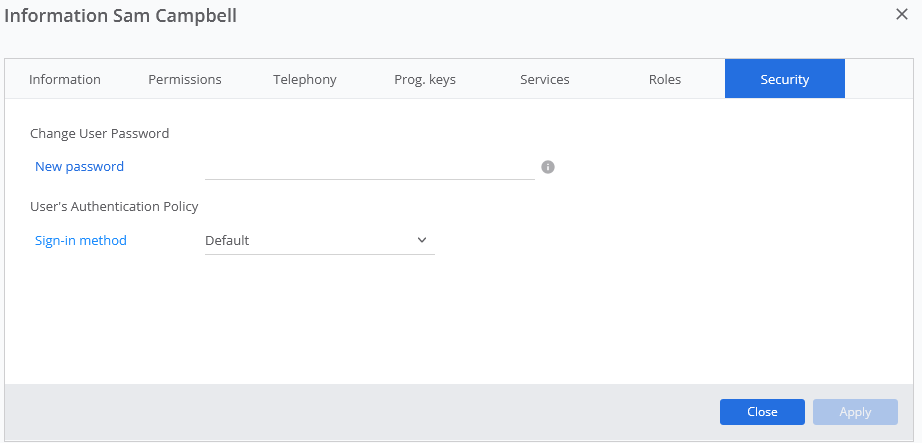Open the Permissions tab
Viewport: 922px width, 443px height.
coord(185,79)
